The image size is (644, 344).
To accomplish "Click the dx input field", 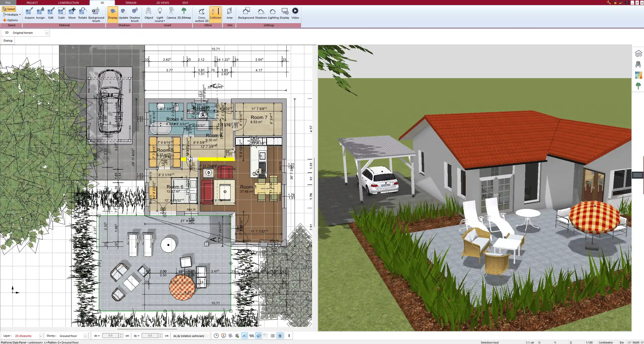I will 110,336.
